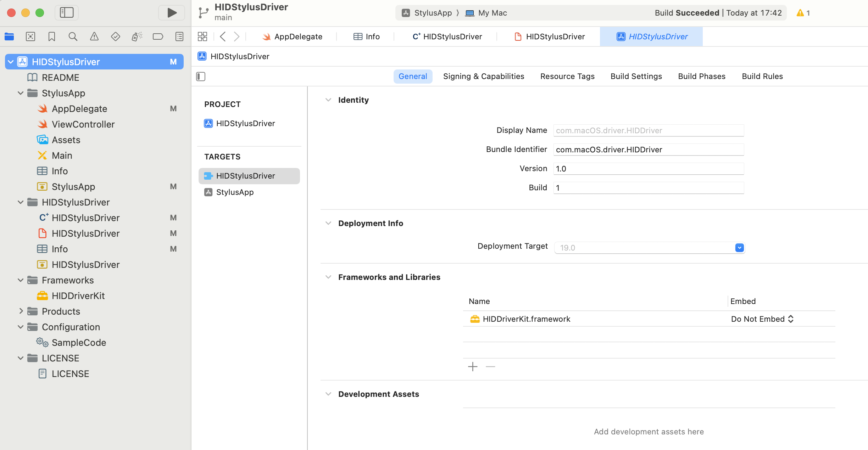Open the Bookmark navigator icon
The height and width of the screenshot is (450, 868).
tap(52, 36)
